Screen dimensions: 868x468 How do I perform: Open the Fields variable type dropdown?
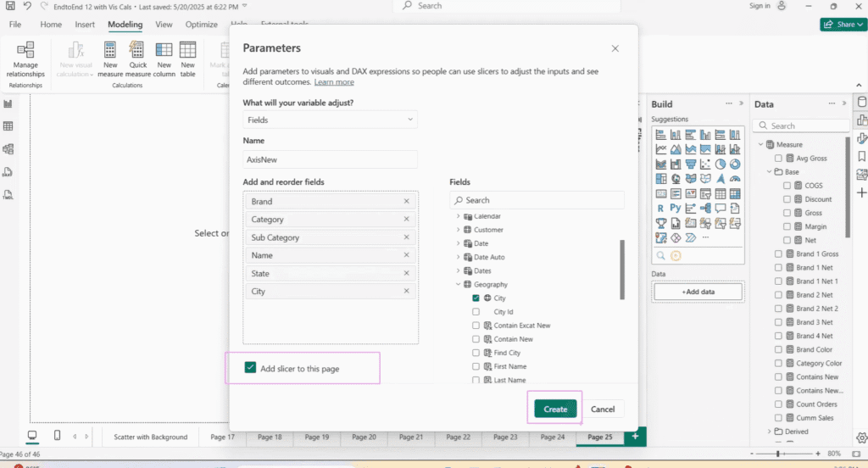[x=330, y=120]
